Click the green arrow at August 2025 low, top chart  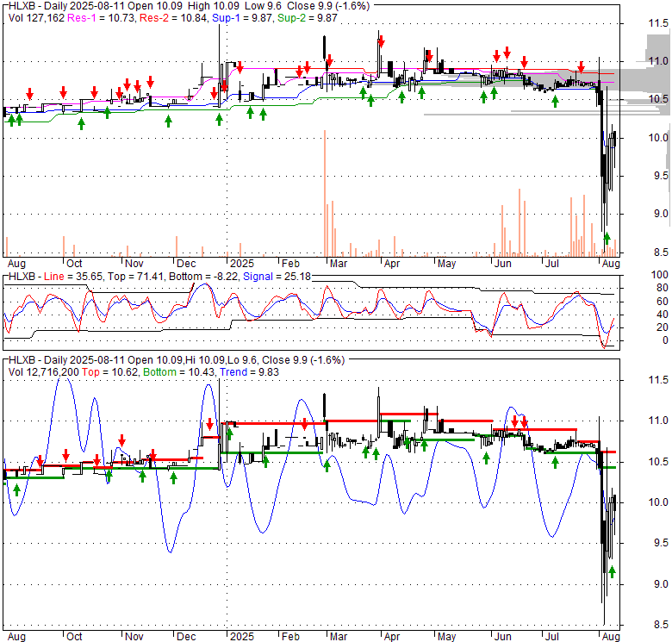coord(607,239)
